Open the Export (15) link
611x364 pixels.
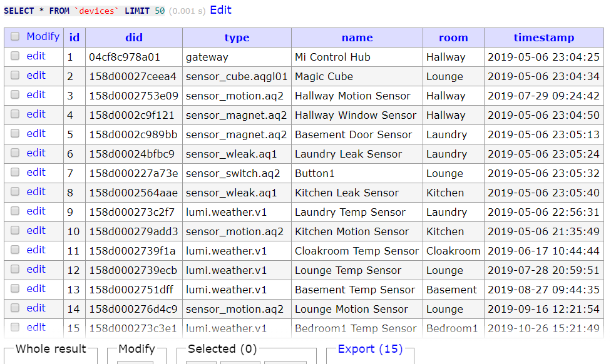(370, 349)
